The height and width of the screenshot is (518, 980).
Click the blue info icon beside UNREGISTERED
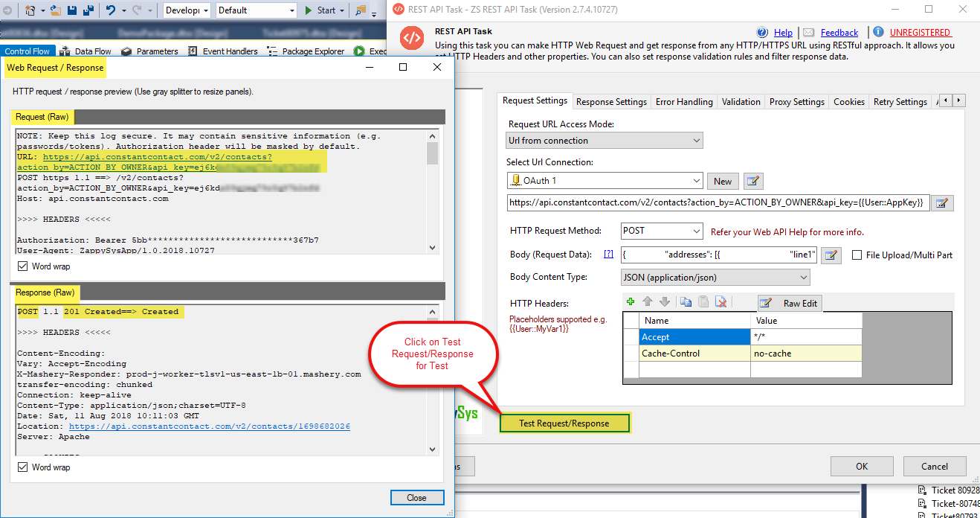[878, 32]
